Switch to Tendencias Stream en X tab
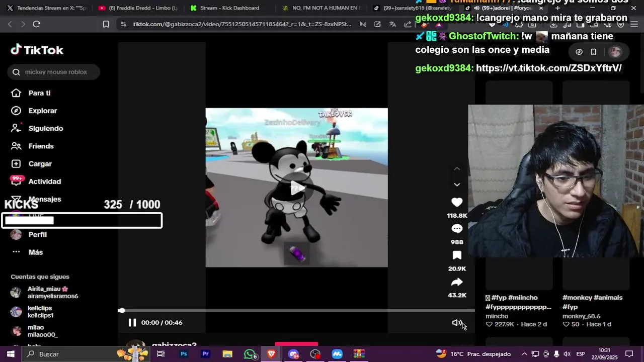 coord(46,8)
